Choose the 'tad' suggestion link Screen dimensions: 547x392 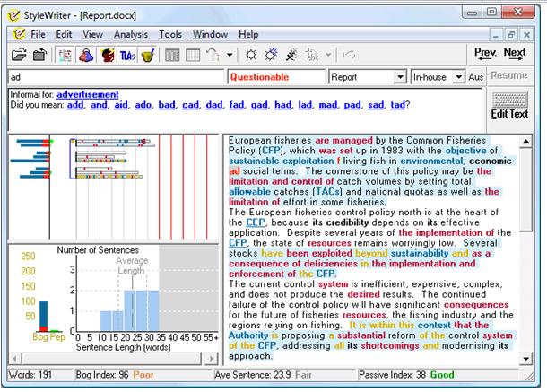coord(397,105)
